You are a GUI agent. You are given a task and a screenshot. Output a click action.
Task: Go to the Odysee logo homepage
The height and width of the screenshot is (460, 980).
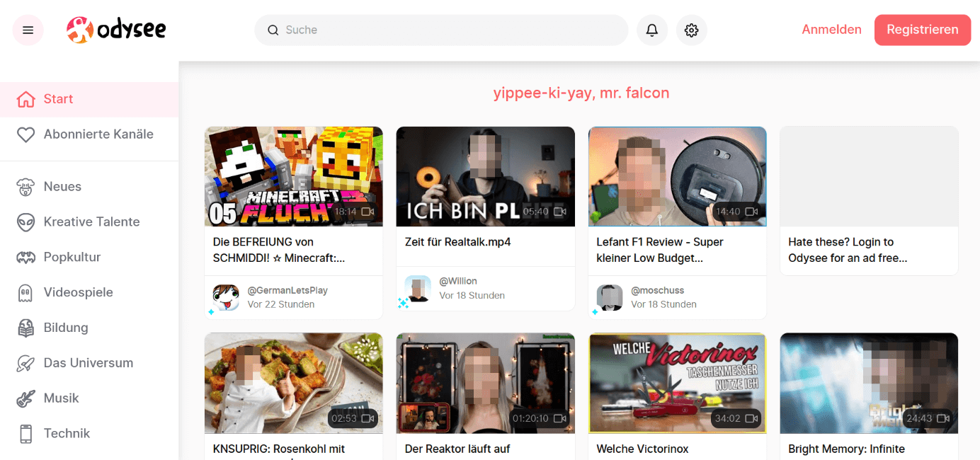(116, 30)
